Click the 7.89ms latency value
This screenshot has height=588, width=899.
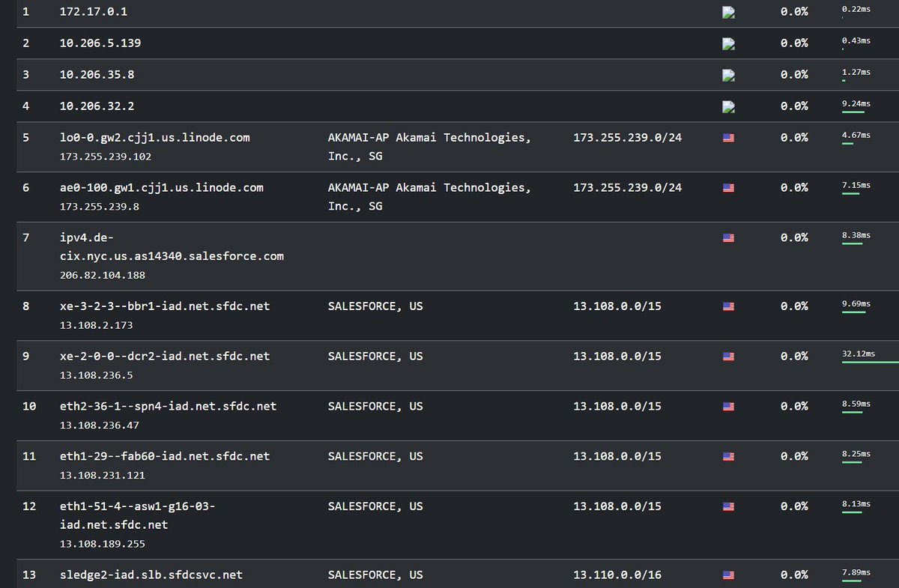(856, 572)
